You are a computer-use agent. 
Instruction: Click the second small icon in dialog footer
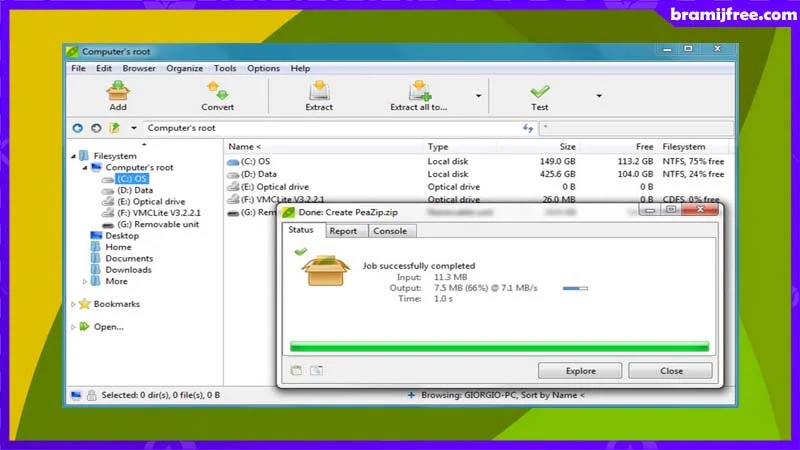pyautogui.click(x=316, y=370)
